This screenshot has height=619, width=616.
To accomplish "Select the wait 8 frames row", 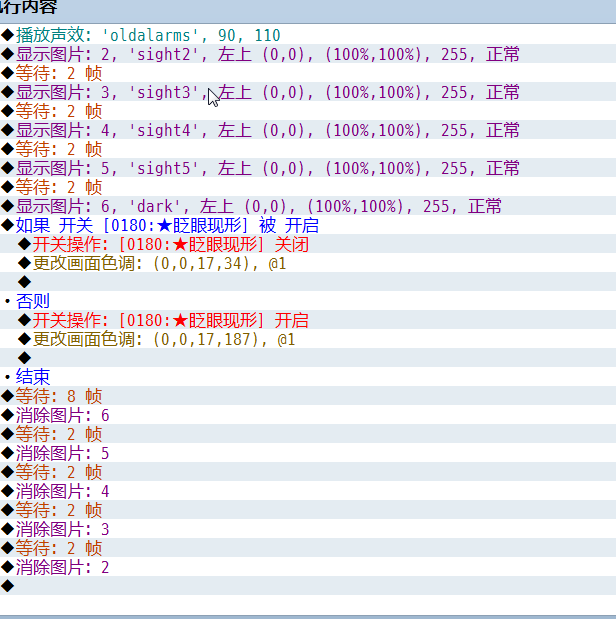I will 308,396.
